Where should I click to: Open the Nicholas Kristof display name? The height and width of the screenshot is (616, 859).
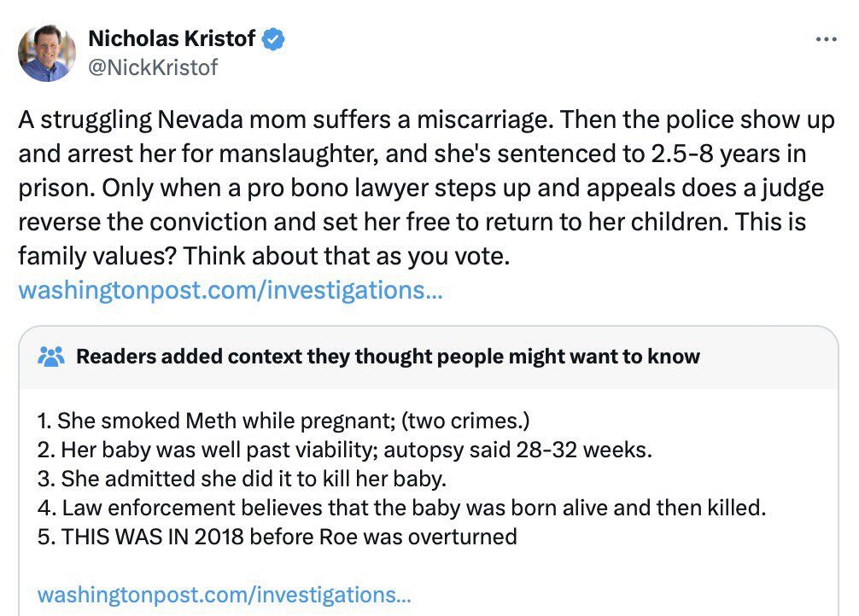pos(171,39)
